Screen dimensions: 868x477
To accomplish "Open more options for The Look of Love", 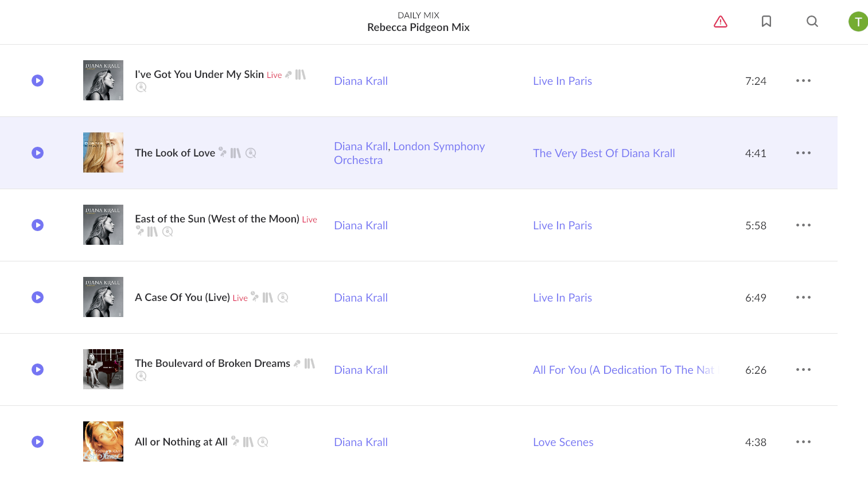I will coord(803,153).
